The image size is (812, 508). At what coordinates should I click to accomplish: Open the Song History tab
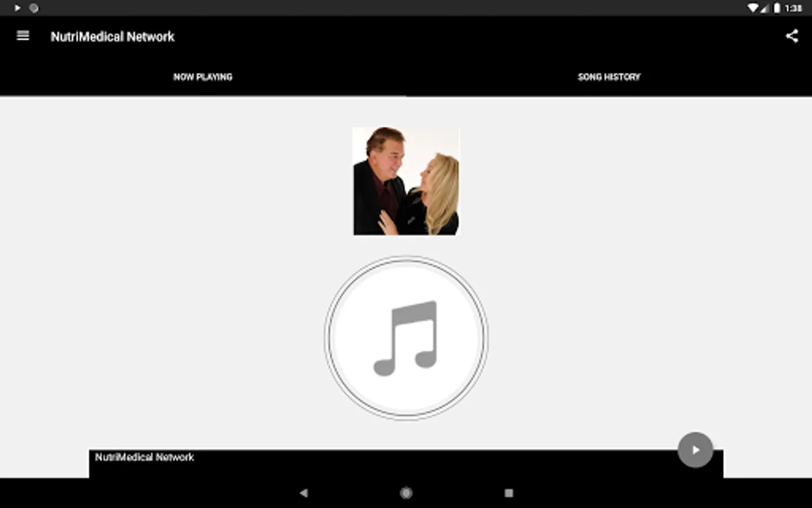[x=609, y=77]
